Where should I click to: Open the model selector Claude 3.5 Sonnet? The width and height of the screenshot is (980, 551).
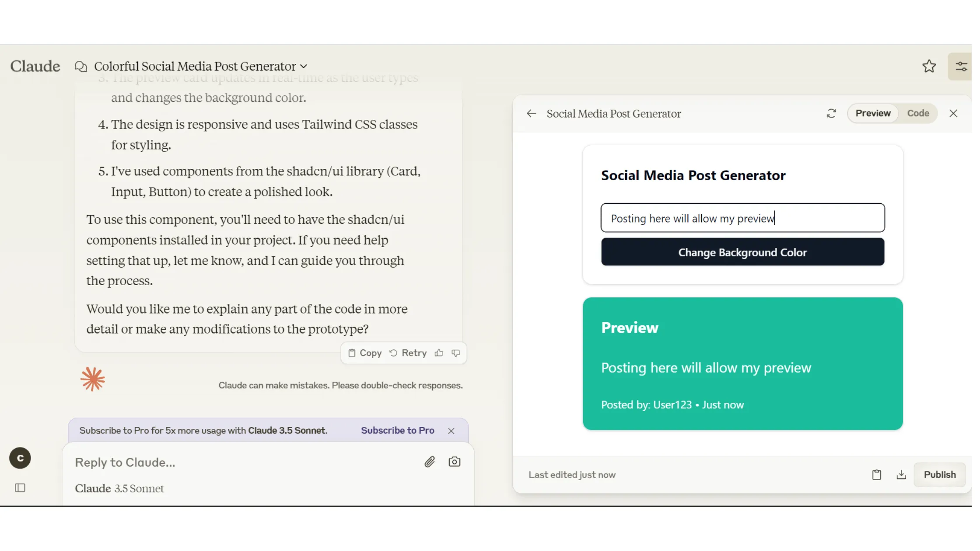click(119, 489)
